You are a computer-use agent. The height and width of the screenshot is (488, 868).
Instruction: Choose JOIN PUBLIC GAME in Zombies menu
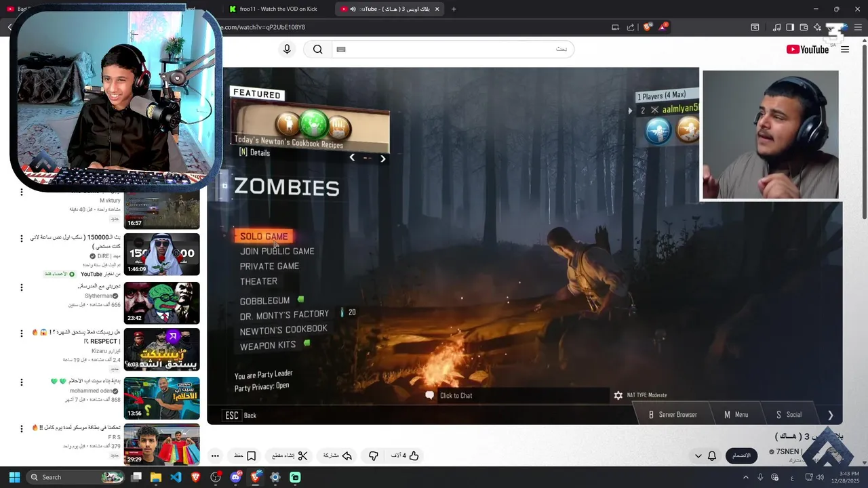[x=277, y=251]
